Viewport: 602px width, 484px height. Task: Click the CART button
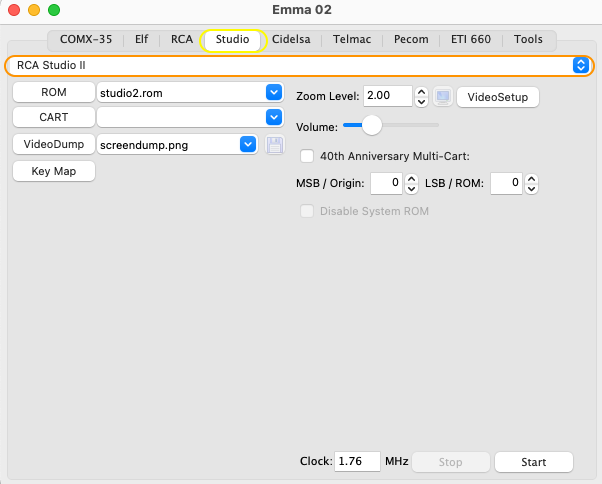coord(54,117)
